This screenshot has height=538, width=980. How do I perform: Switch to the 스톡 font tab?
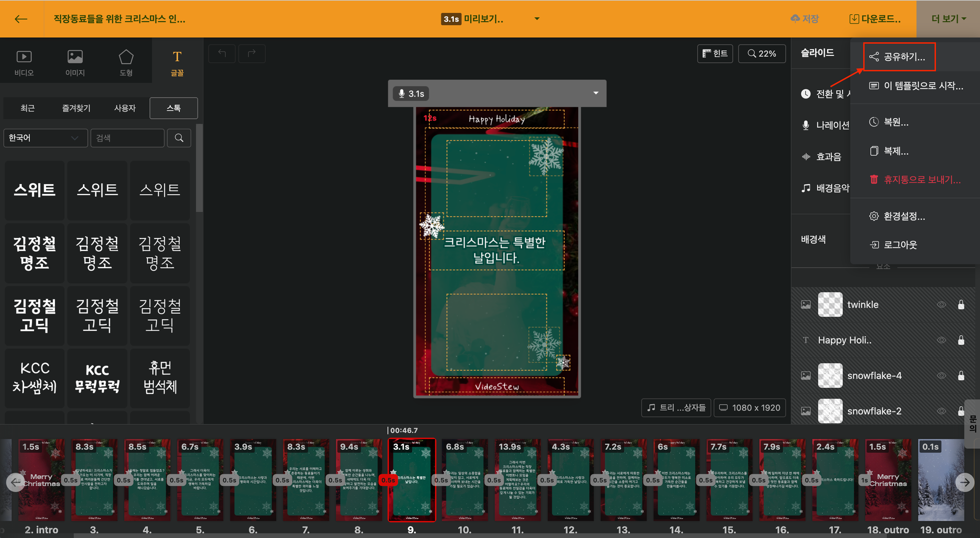tap(173, 108)
